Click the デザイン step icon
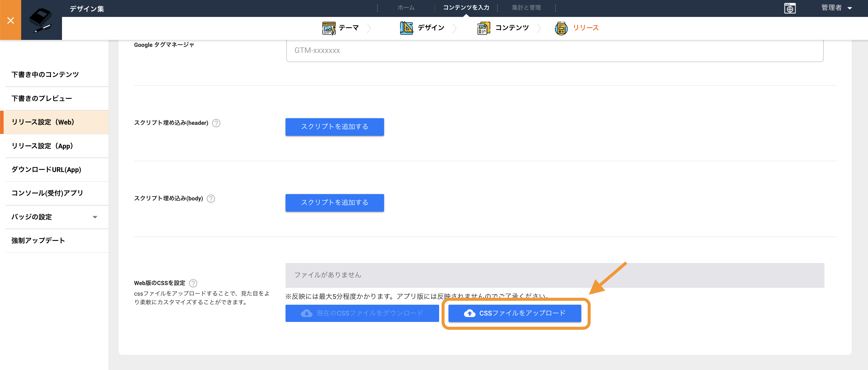The width and height of the screenshot is (868, 370). [406, 28]
